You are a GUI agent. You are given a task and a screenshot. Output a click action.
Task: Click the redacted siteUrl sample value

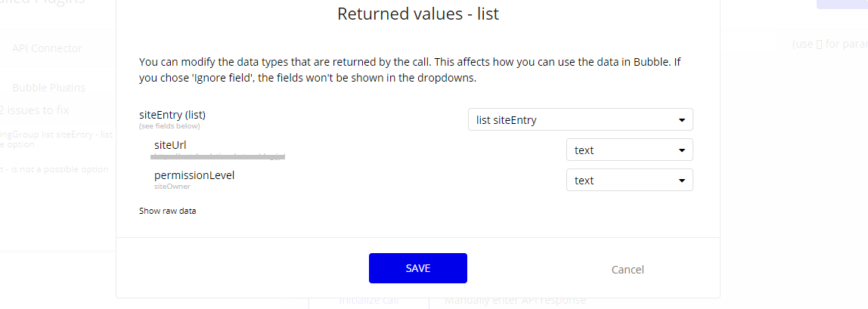(218, 157)
